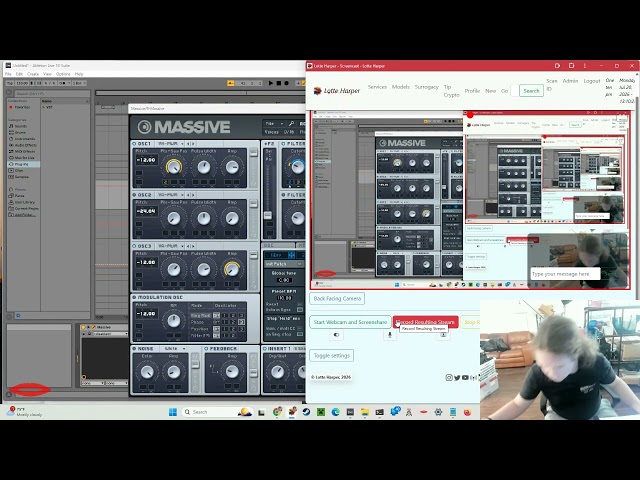Select the Instruments category in Ableton browser

click(24, 139)
